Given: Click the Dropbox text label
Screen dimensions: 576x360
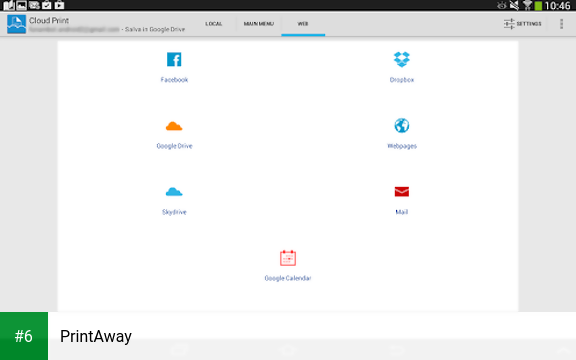Looking at the screenshot, I should pos(402,80).
